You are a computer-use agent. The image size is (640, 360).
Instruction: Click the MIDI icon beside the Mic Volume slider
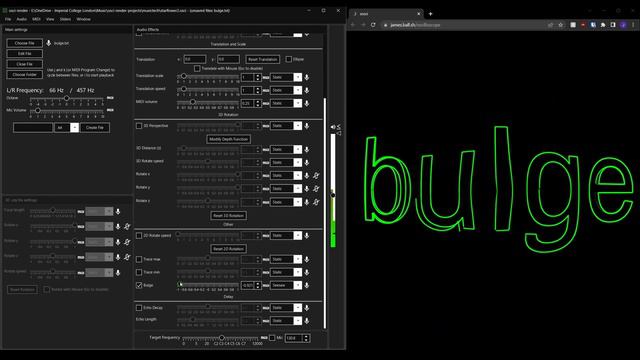click(110, 110)
